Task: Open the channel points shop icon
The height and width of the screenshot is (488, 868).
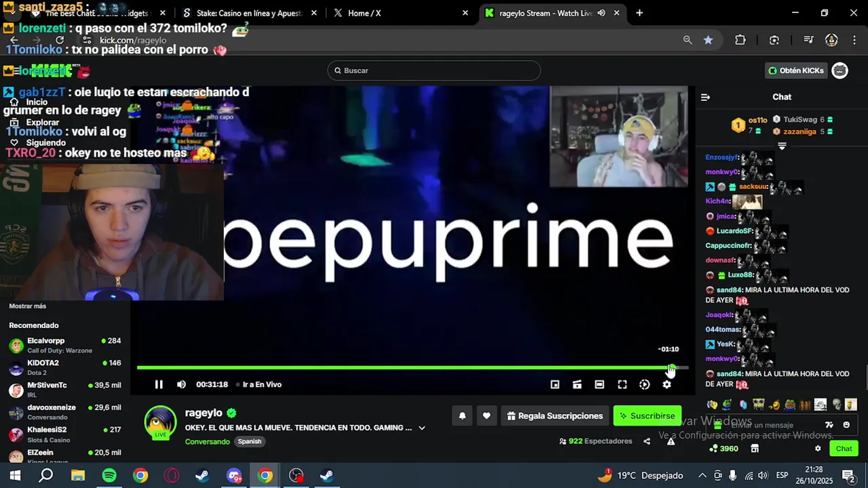Action: click(755, 449)
